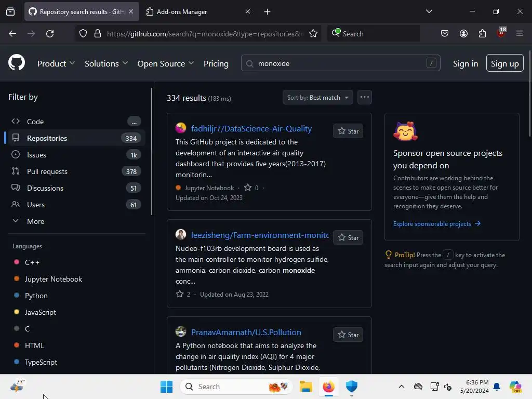Expand the Product menu
This screenshot has width=532, height=399.
[56, 63]
